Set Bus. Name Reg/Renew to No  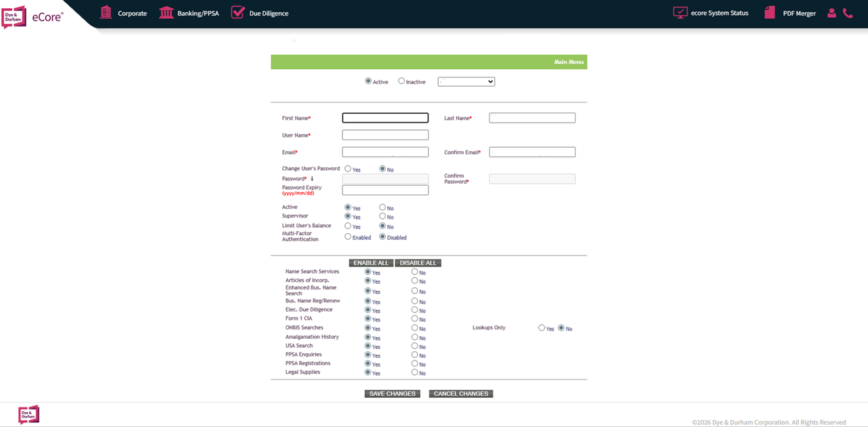pos(415,301)
